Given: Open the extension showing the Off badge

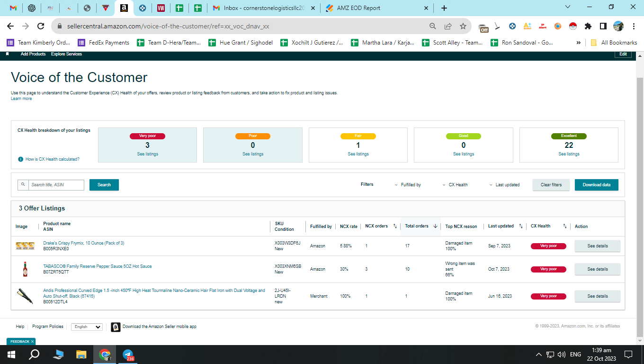Looking at the screenshot, I should [483, 27].
